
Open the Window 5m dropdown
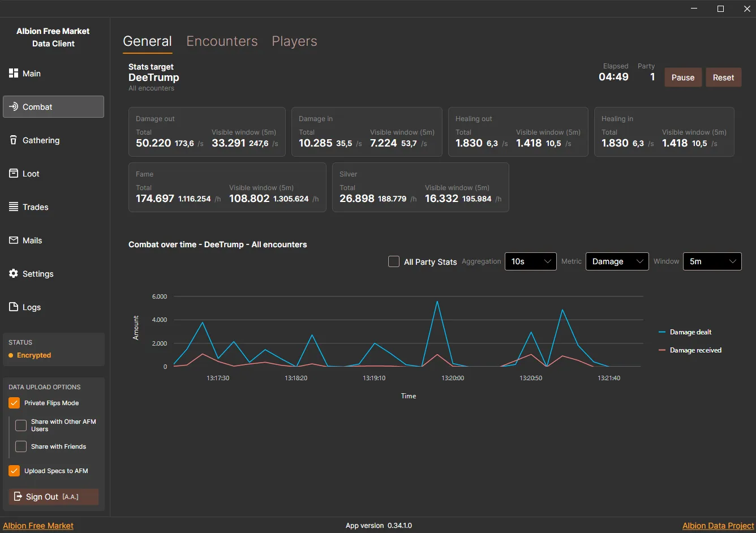pos(712,261)
